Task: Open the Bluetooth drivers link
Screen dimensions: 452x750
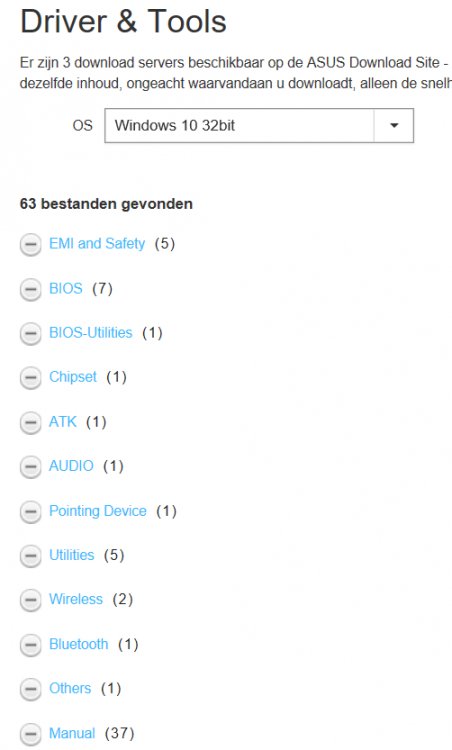Action: click(x=79, y=644)
